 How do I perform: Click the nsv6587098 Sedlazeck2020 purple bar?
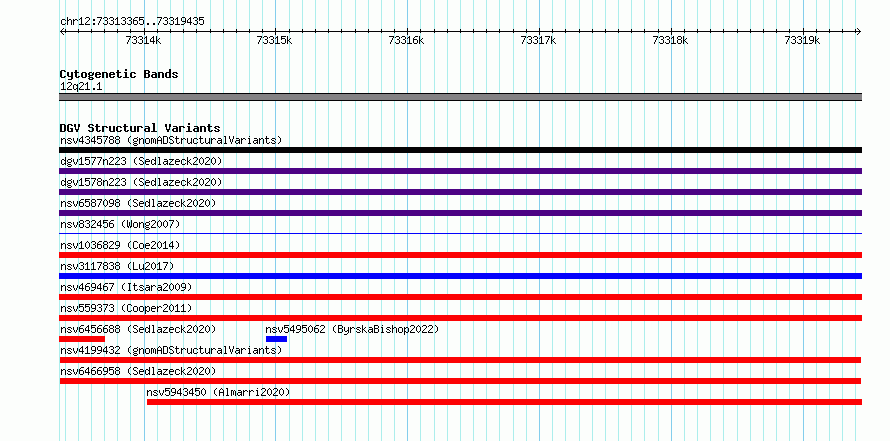click(460, 213)
